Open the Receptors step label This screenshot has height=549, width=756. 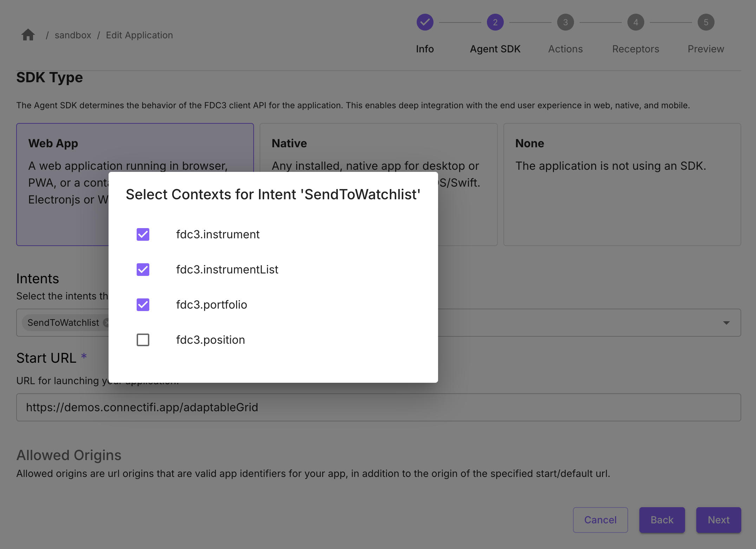click(x=636, y=49)
